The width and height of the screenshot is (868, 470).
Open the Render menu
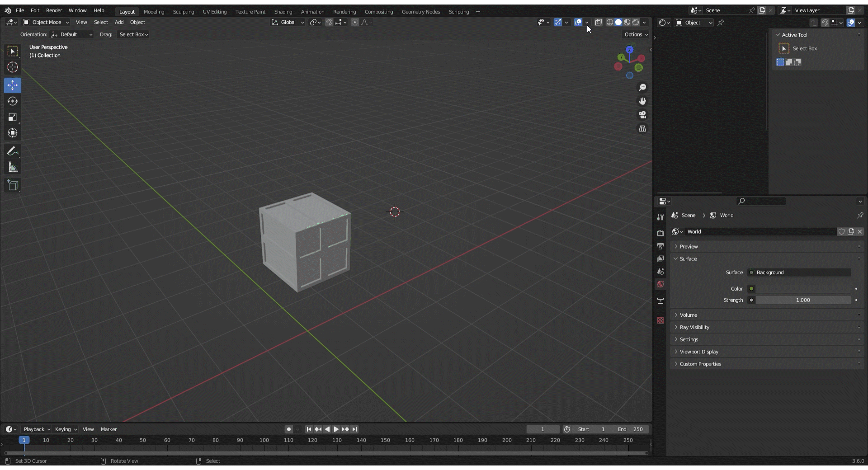click(x=54, y=10)
